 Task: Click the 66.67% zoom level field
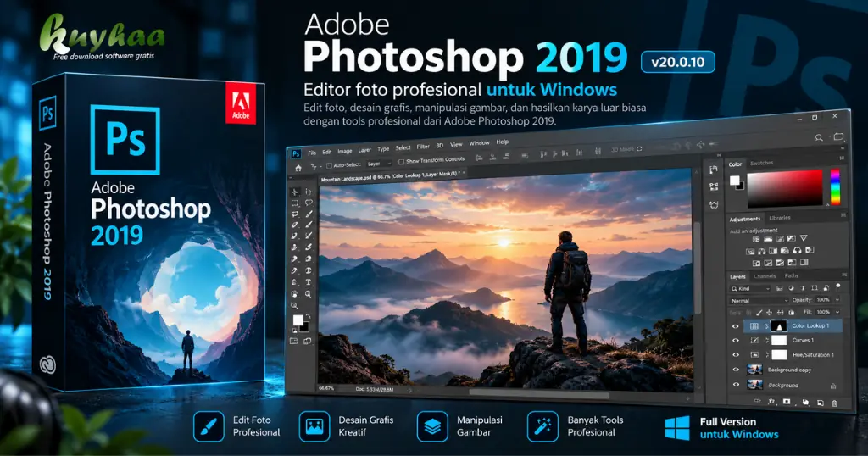pos(326,388)
